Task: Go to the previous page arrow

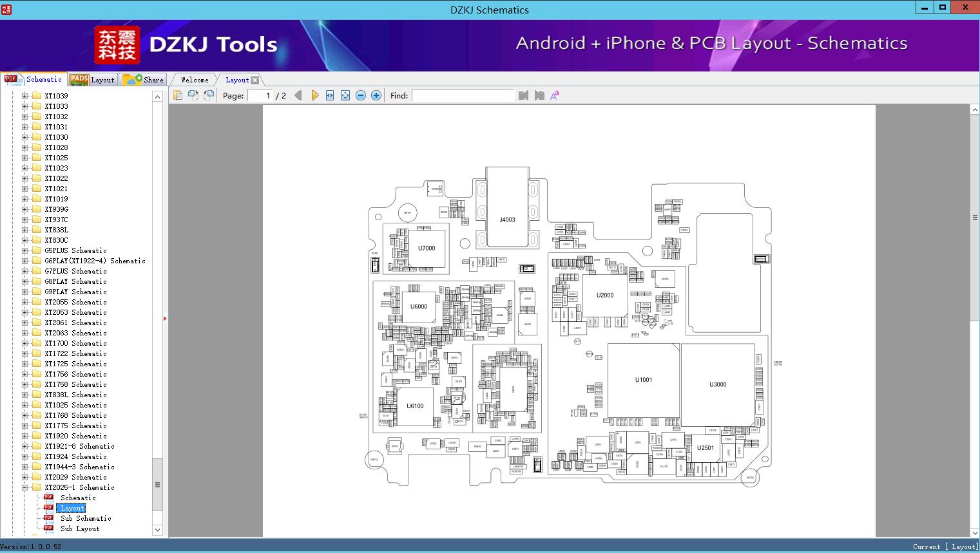Action: (x=298, y=95)
